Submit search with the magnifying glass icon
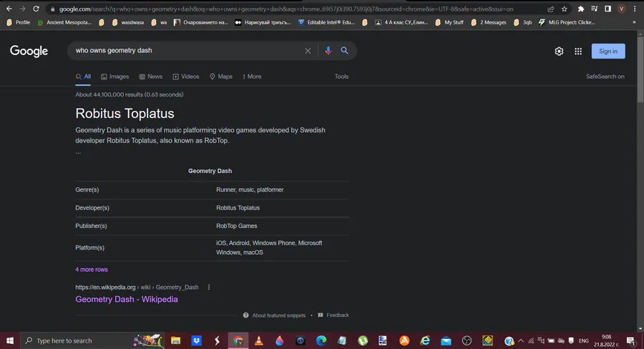The width and height of the screenshot is (644, 349). coord(345,51)
